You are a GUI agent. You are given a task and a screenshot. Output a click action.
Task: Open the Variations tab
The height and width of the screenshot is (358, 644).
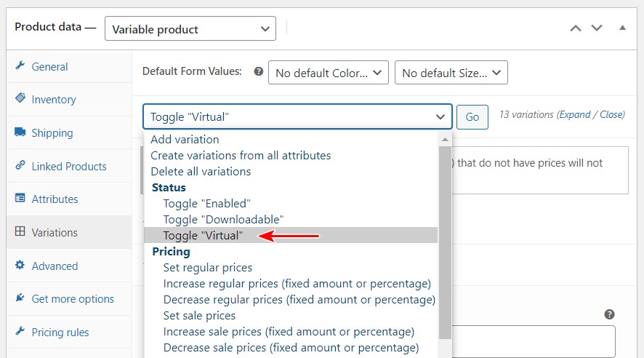69,232
